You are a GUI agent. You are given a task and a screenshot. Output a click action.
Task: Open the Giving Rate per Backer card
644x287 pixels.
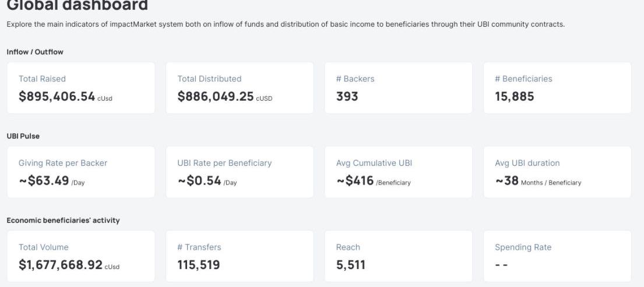pyautogui.click(x=81, y=172)
